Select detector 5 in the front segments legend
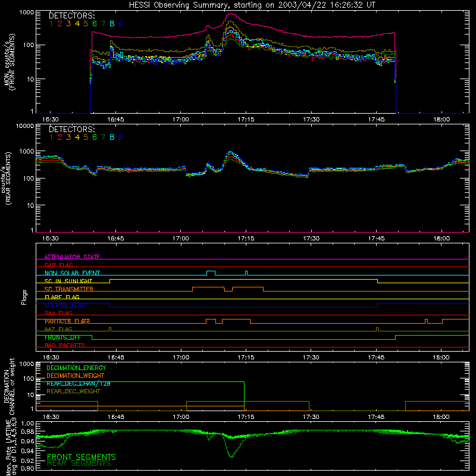 click(x=86, y=24)
